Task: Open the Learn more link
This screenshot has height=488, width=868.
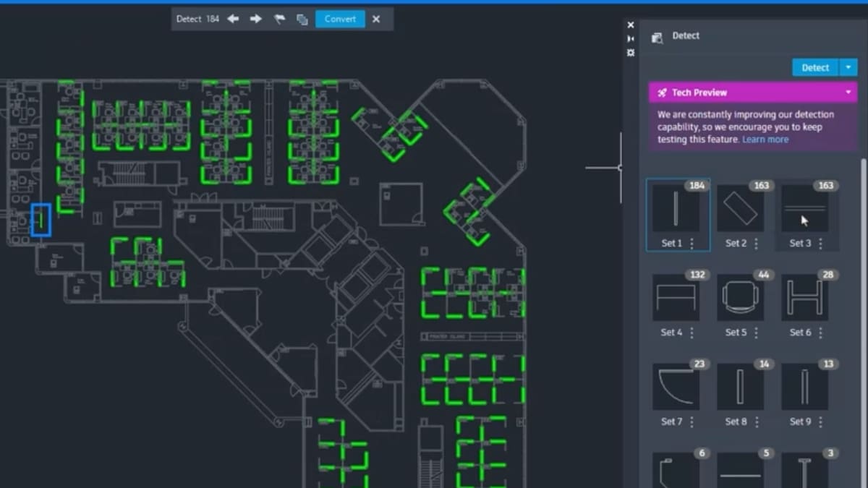Action: pyautogui.click(x=765, y=140)
